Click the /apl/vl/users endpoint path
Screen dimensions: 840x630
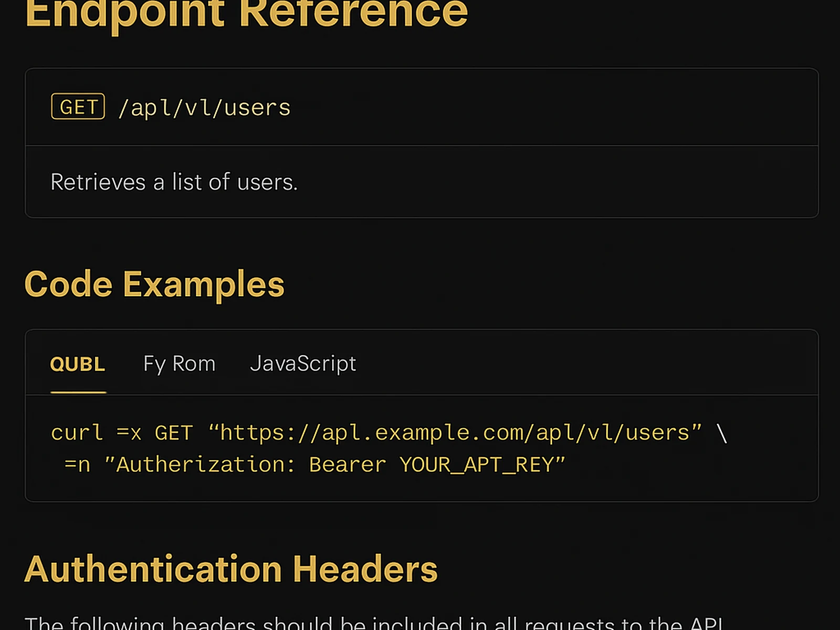(x=205, y=107)
